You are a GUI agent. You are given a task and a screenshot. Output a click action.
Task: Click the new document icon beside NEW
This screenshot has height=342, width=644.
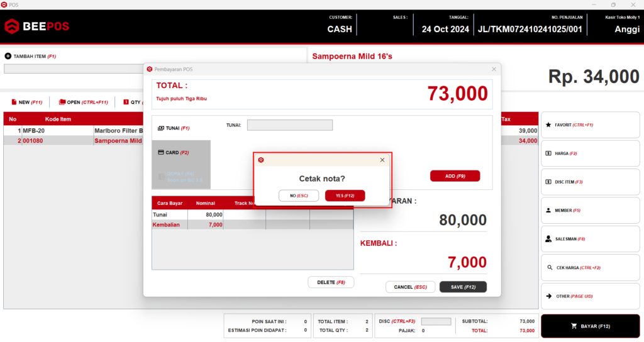click(x=14, y=102)
